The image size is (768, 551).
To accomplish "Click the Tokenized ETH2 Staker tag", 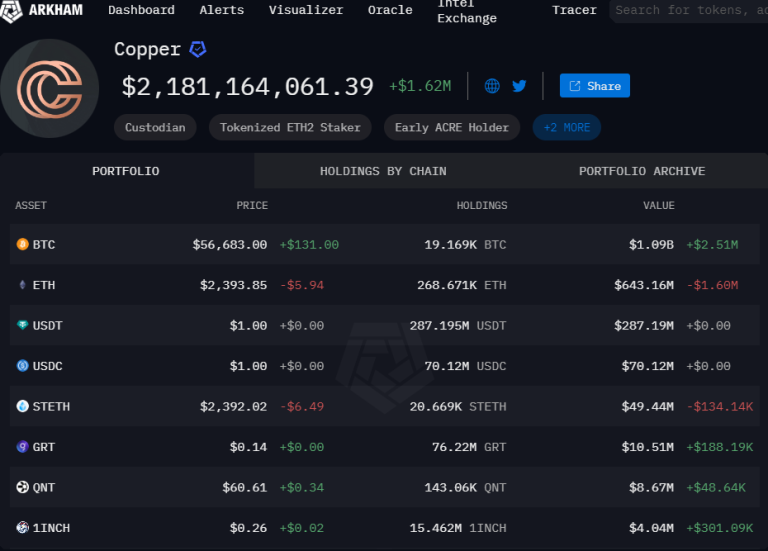I will pyautogui.click(x=290, y=127).
